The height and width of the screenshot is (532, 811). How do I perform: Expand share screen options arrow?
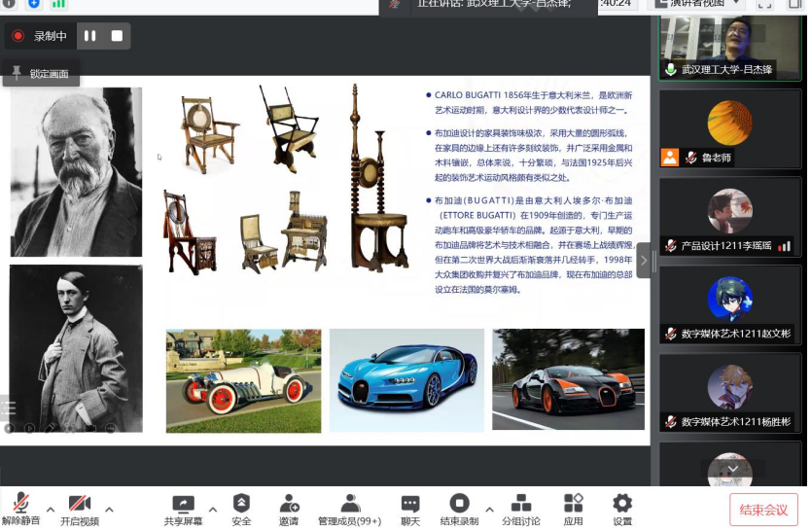pos(212,510)
